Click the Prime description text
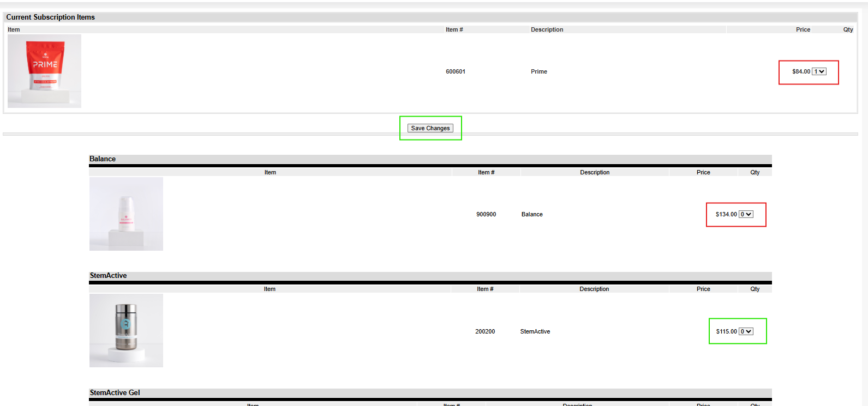 click(x=539, y=71)
